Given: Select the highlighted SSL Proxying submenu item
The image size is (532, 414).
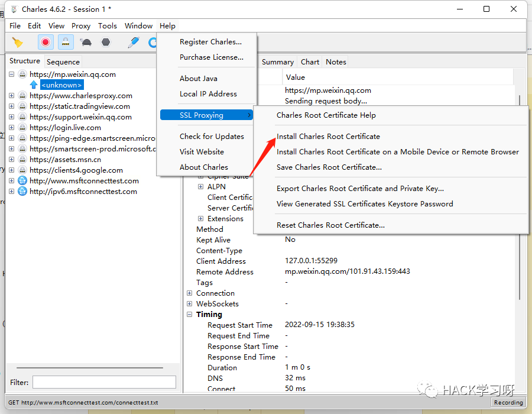Looking at the screenshot, I should click(207, 115).
